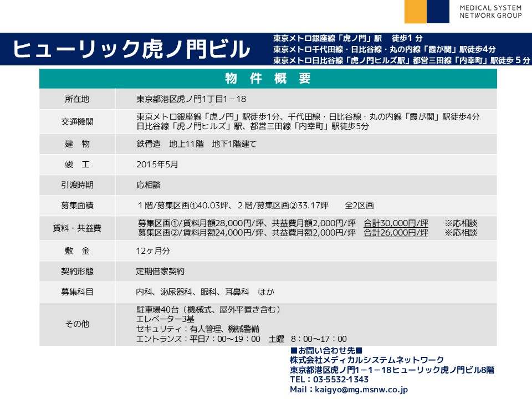This screenshot has height=399, width=532.
Task: Click the 引渡時期 row label
Action: (x=77, y=185)
